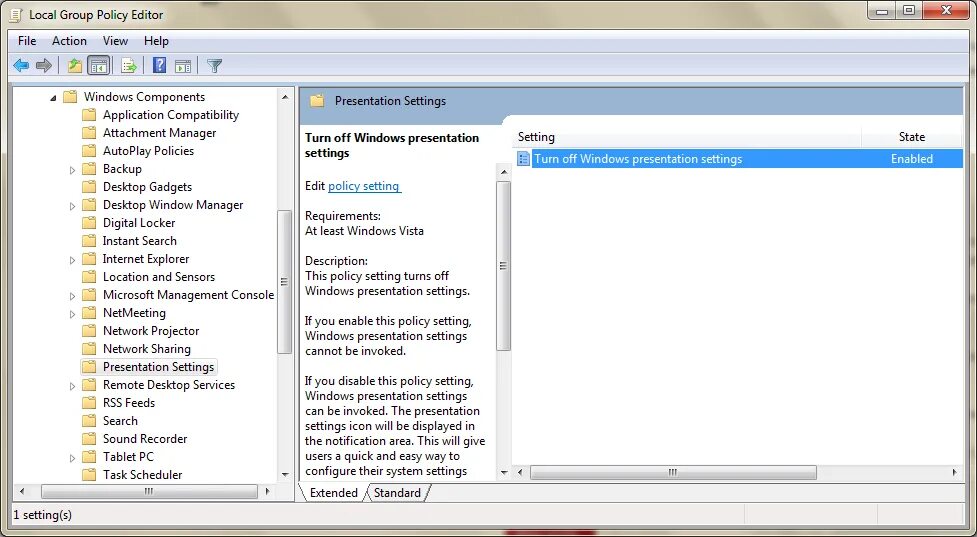Click the settings list scroll right arrow
Screen dimensions: 977x537
coord(955,473)
